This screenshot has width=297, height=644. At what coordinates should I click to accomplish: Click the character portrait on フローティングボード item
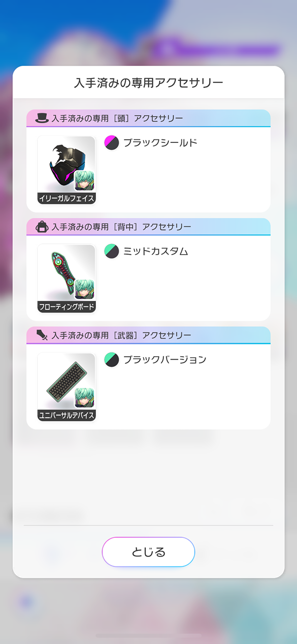click(84, 289)
